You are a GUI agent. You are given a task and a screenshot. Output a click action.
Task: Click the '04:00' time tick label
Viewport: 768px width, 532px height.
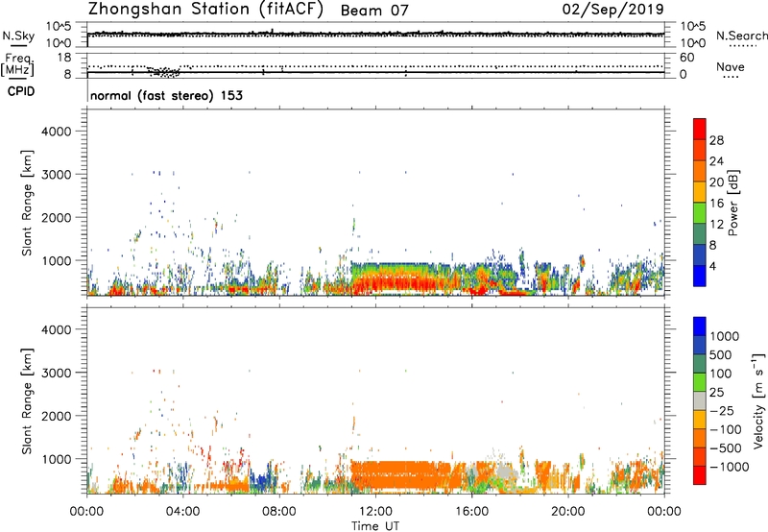182,512
